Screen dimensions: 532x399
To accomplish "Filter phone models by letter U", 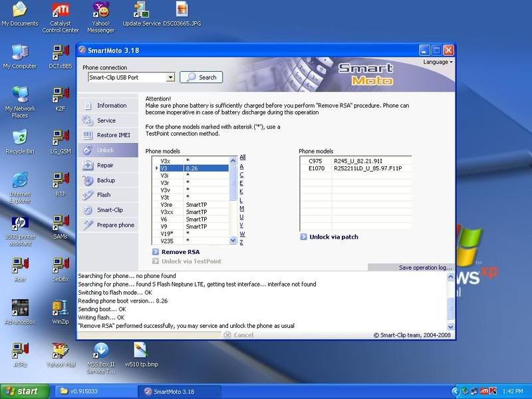I will coord(241,217).
